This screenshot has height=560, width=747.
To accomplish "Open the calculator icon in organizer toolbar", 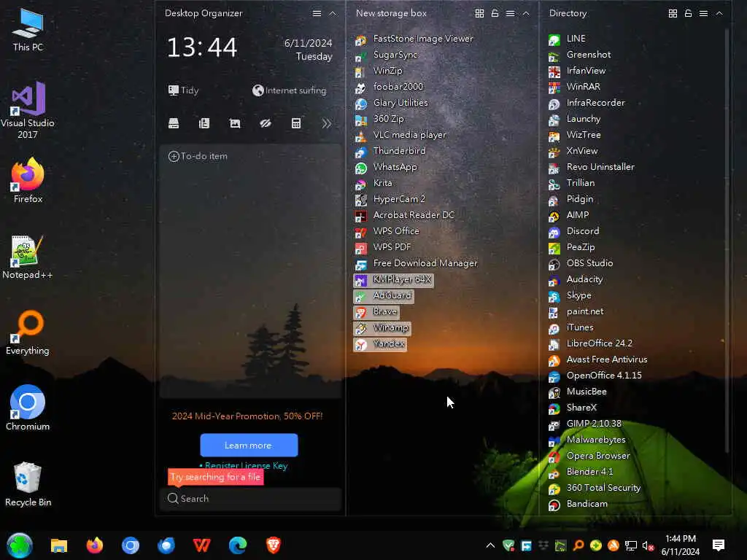I will tap(296, 124).
